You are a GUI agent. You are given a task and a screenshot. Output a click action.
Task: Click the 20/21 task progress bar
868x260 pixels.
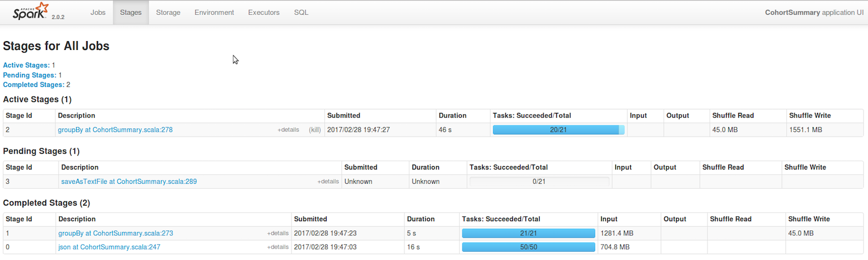(558, 130)
